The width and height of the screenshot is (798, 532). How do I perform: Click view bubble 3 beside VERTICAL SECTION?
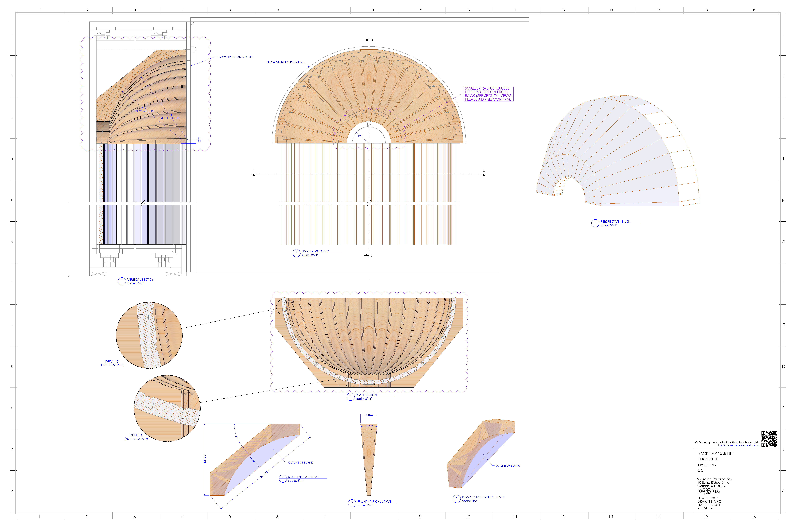(x=122, y=281)
